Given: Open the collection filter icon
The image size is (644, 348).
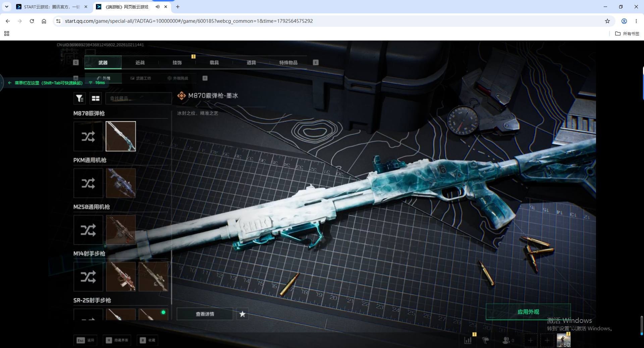Looking at the screenshot, I should click(79, 98).
